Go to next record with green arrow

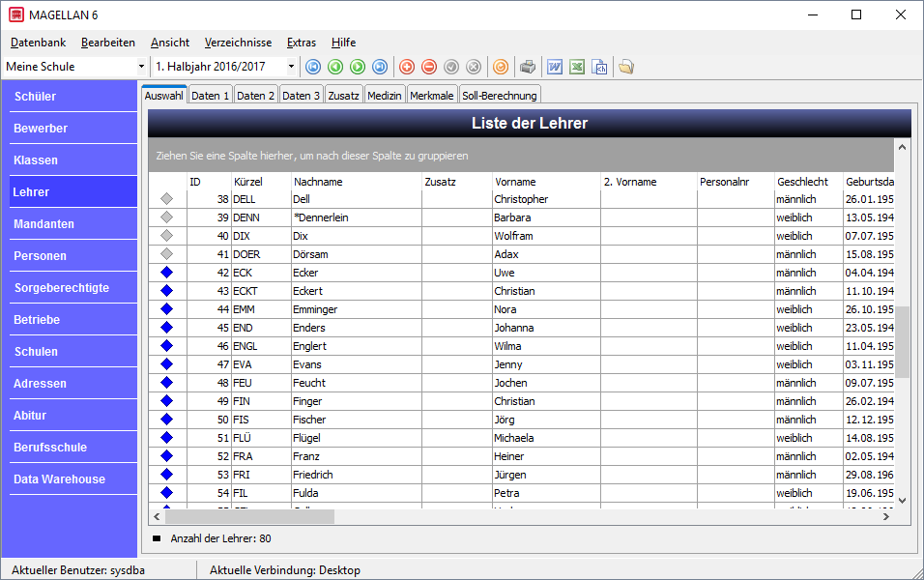pos(358,68)
